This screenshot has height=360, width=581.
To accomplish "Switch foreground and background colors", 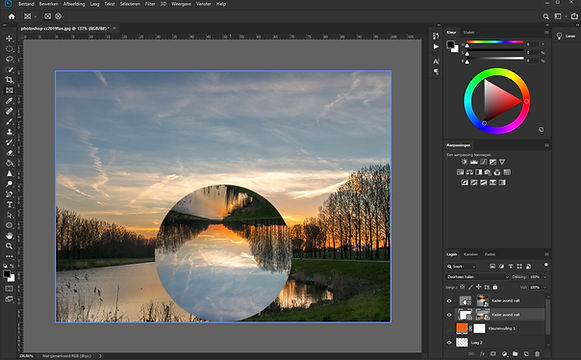I will [12, 266].
